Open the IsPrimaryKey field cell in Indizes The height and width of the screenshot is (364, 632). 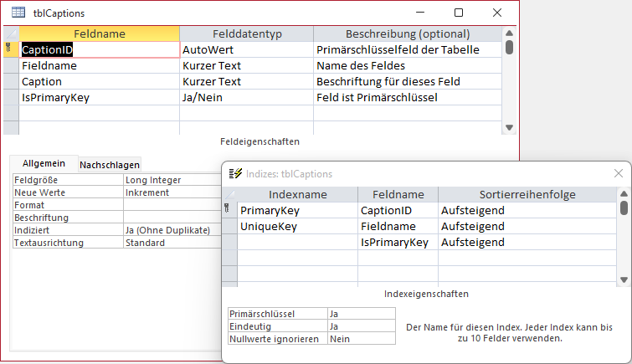pyautogui.click(x=398, y=242)
